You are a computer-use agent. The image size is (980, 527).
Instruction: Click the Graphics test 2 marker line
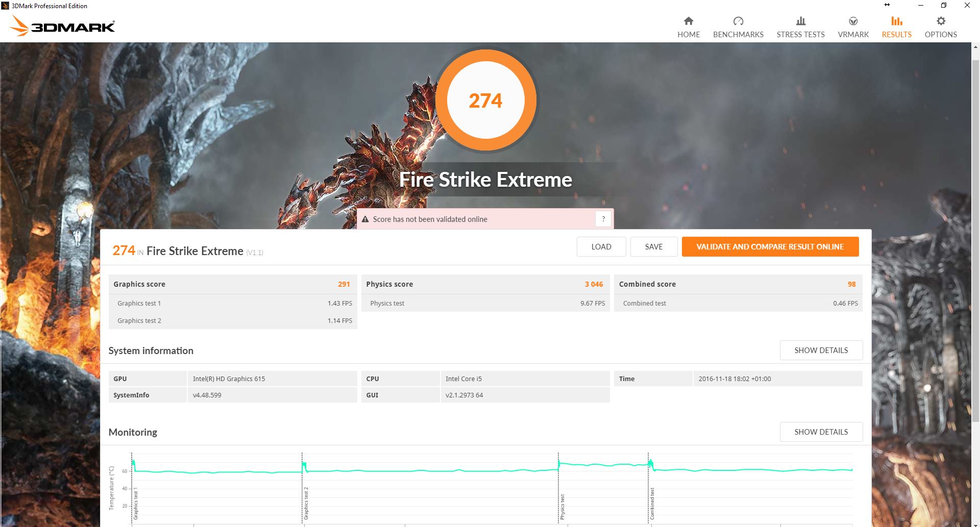click(x=302, y=488)
